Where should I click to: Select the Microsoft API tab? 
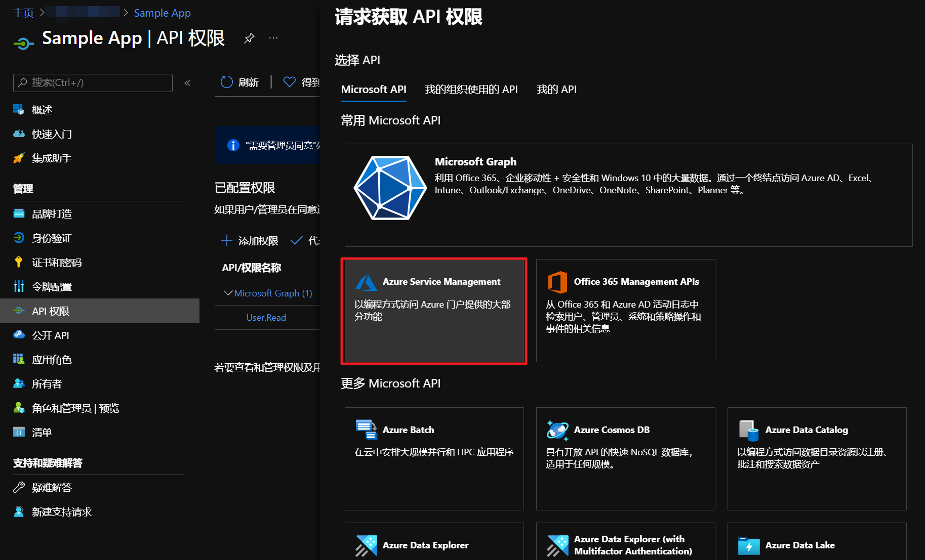(374, 90)
